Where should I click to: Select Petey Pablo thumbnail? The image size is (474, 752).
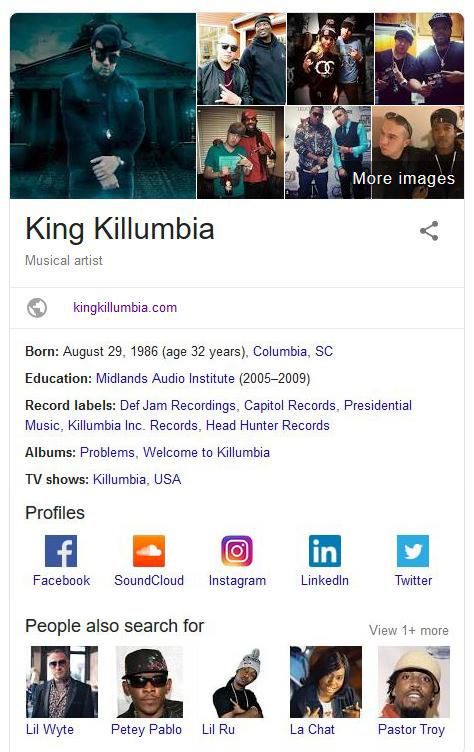click(149, 682)
